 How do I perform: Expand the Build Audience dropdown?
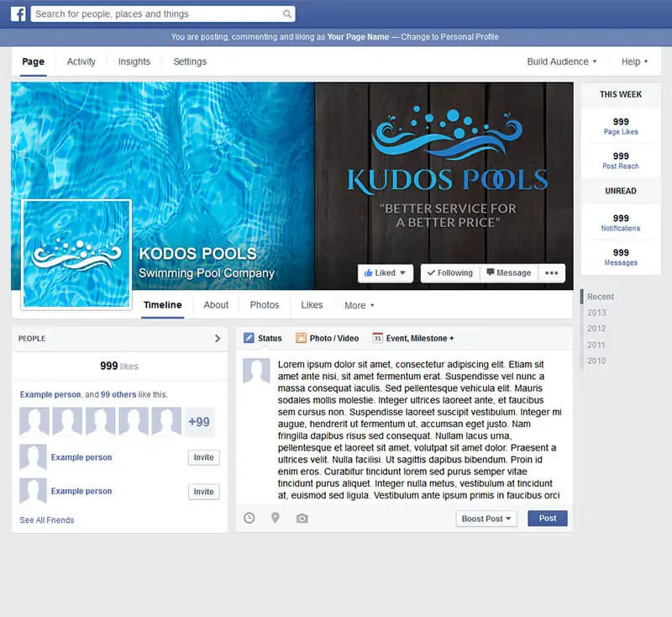(561, 61)
